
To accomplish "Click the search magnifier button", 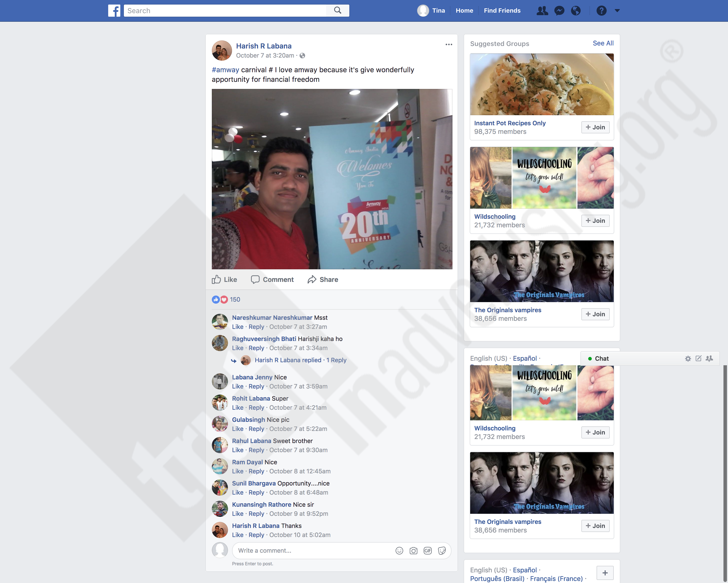I will click(x=338, y=10).
